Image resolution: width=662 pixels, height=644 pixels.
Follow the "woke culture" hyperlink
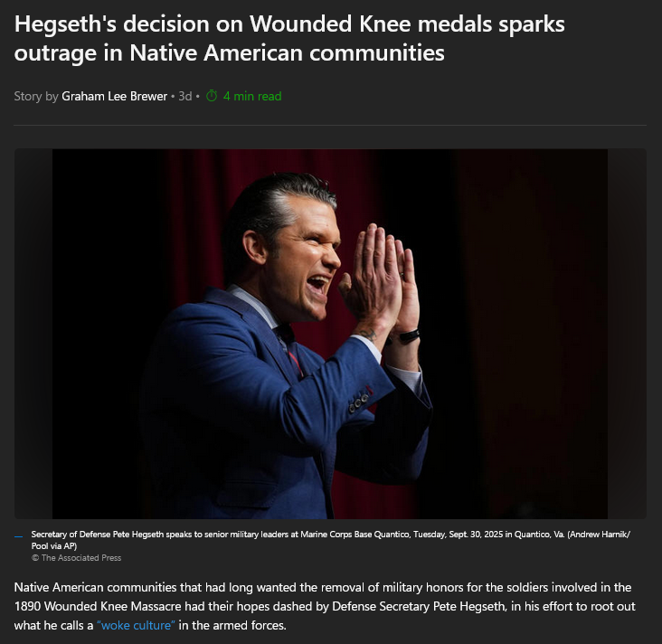pyautogui.click(x=136, y=625)
